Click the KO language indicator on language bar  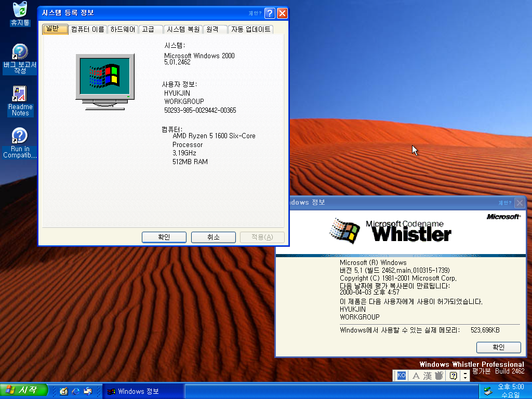pyautogui.click(x=402, y=375)
